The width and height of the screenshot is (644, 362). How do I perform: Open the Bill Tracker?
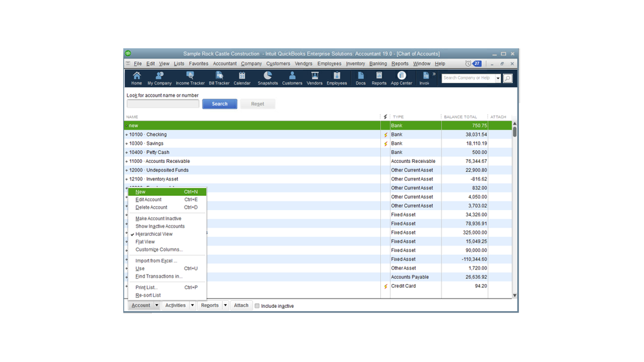(219, 78)
